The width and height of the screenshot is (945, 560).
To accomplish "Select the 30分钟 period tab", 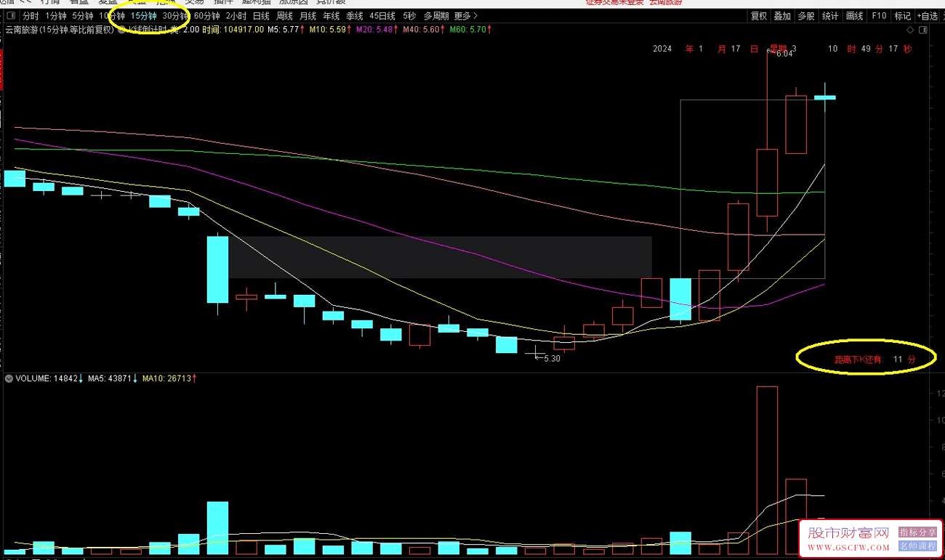I will point(176,16).
